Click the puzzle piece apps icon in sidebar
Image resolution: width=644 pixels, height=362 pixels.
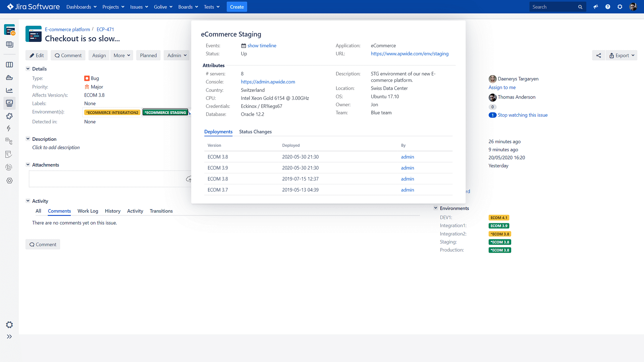point(9,116)
